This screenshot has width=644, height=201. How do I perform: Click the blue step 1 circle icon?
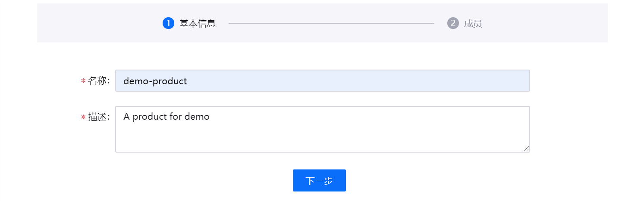(x=168, y=23)
